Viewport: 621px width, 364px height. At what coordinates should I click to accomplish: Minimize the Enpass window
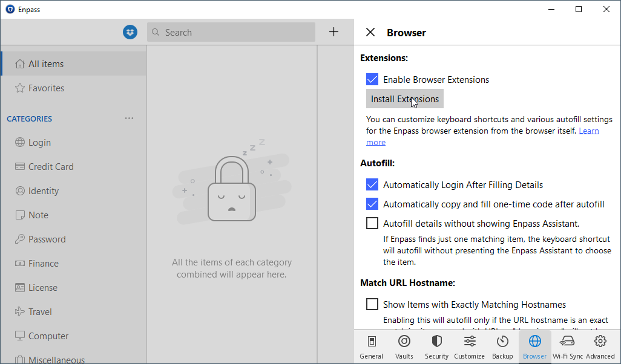(551, 9)
